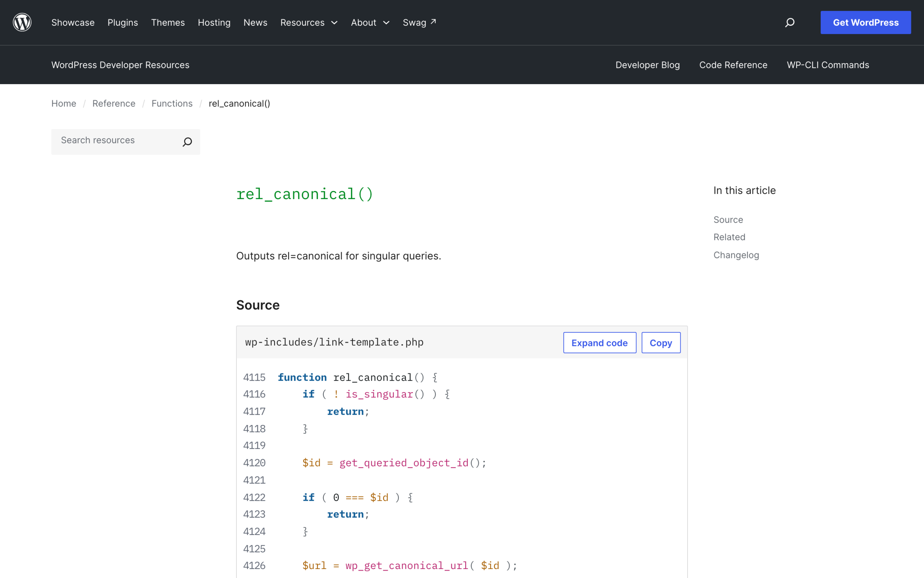Click the is_singular function link in code
The image size is (924, 578).
(379, 394)
